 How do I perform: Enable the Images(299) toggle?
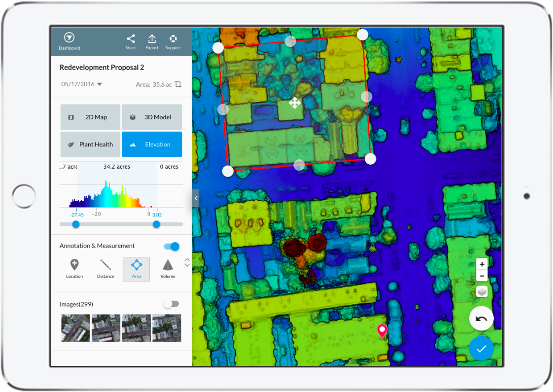tap(172, 304)
